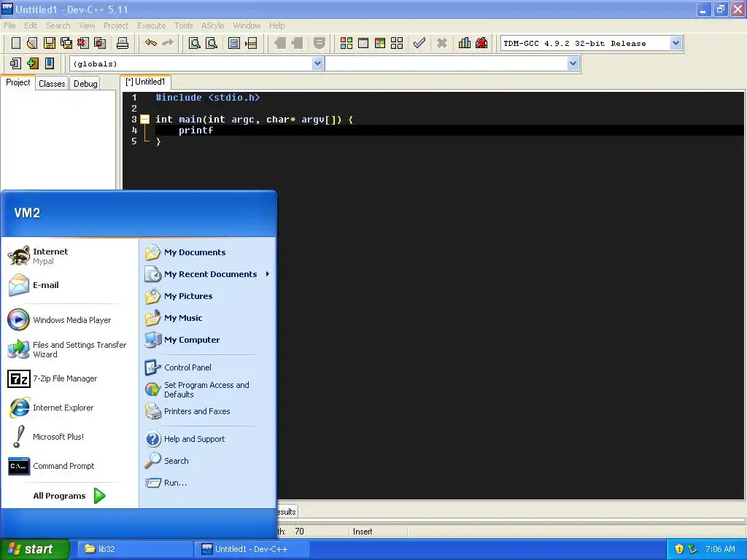
Task: Open the compiler set dropdown
Action: click(676, 43)
